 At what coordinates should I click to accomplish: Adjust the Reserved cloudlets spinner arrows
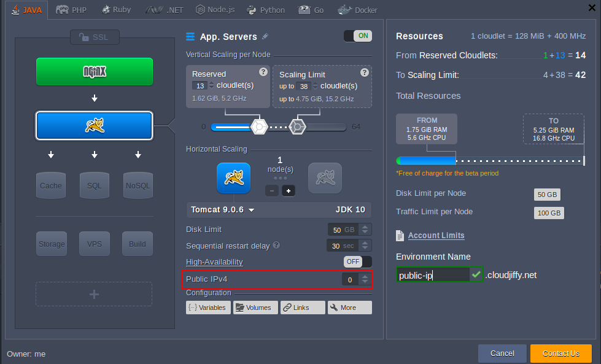coord(211,86)
